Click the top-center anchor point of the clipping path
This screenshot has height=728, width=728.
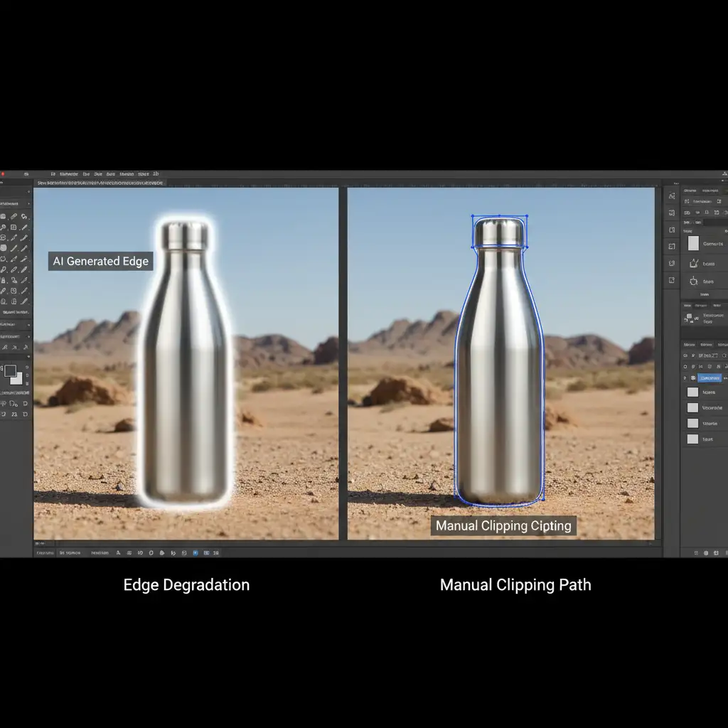[499, 215]
